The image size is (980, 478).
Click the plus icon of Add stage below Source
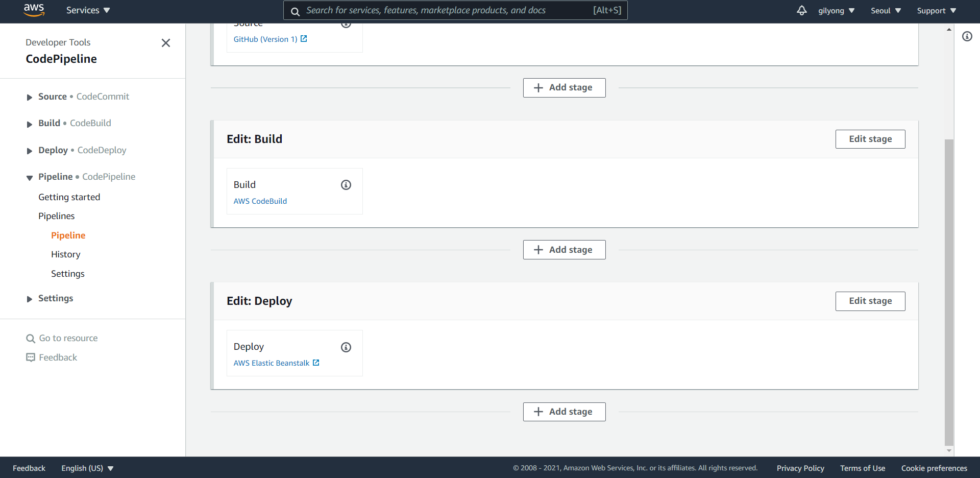pyautogui.click(x=538, y=88)
